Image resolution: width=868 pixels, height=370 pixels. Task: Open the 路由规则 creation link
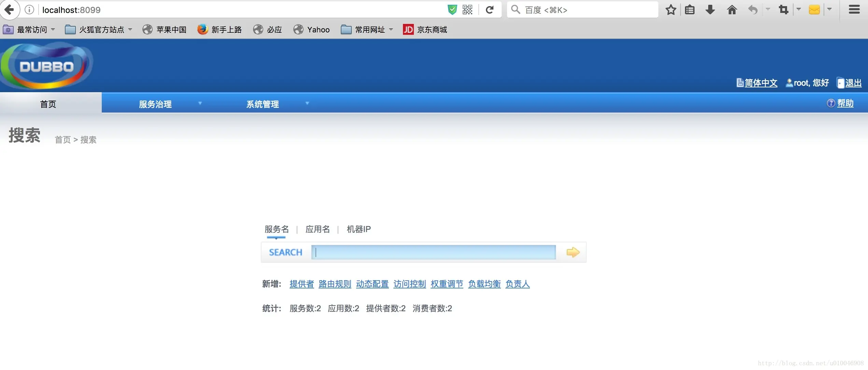coord(335,284)
